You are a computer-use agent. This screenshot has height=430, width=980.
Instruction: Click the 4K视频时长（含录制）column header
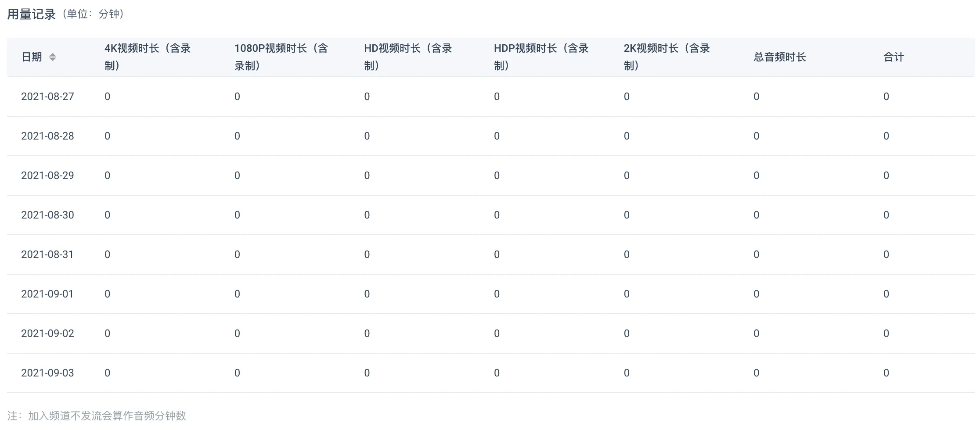[x=148, y=57]
